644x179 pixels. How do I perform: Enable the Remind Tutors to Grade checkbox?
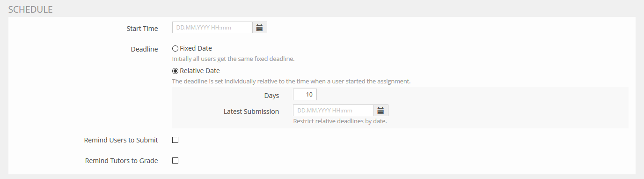[x=176, y=160]
